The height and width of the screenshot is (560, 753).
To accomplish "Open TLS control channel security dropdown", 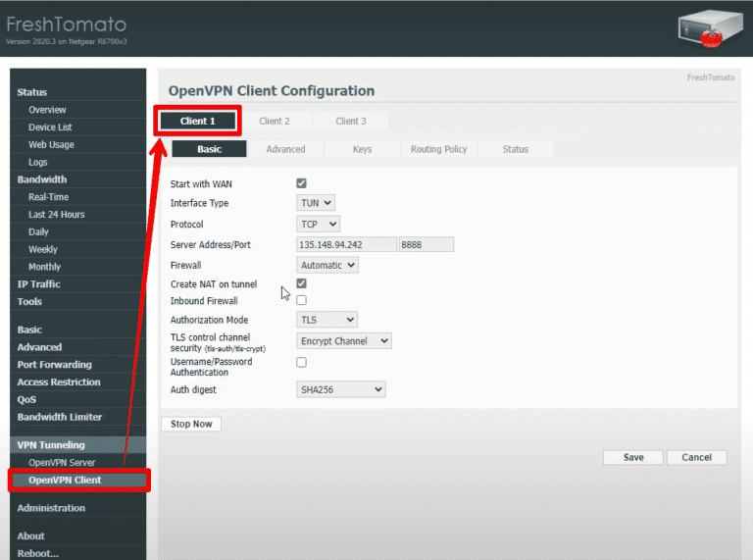I will click(x=344, y=341).
